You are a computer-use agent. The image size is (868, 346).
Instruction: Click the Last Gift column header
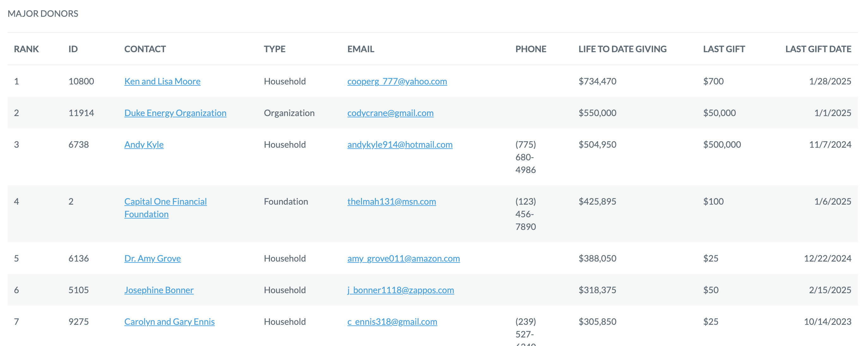724,49
